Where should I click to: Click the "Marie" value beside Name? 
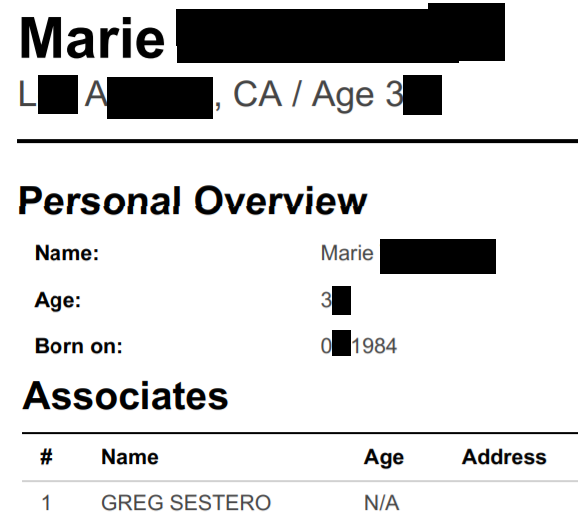click(347, 253)
